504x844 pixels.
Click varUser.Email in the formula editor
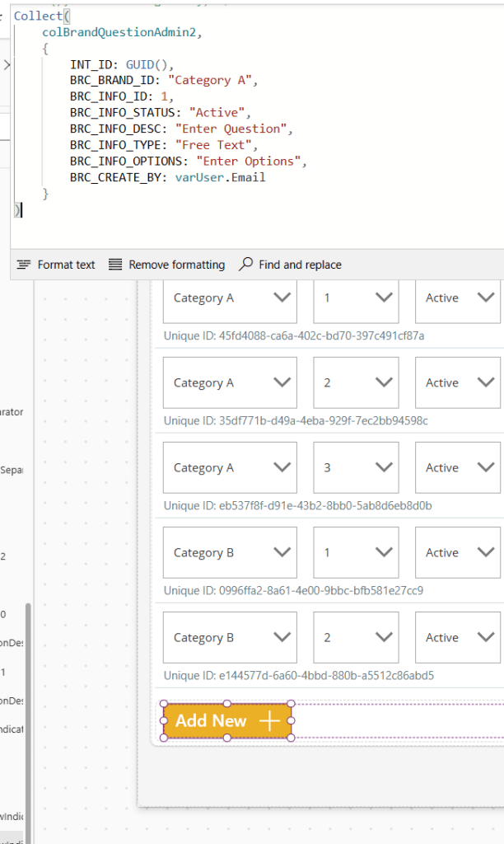coord(220,177)
